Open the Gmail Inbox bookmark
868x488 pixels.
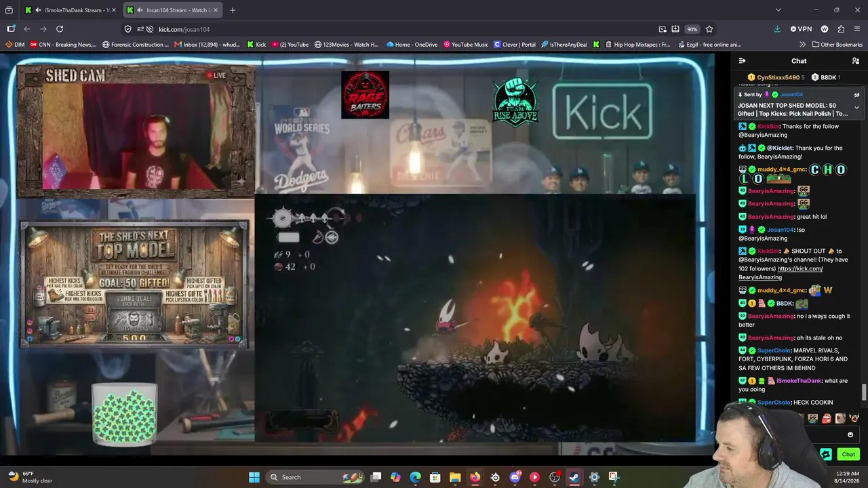[x=208, y=45]
